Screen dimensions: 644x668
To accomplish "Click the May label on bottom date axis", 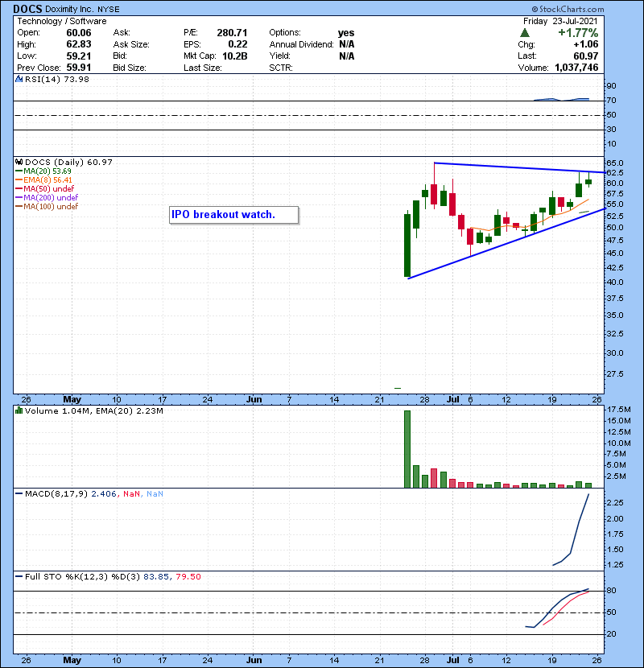I will [72, 660].
